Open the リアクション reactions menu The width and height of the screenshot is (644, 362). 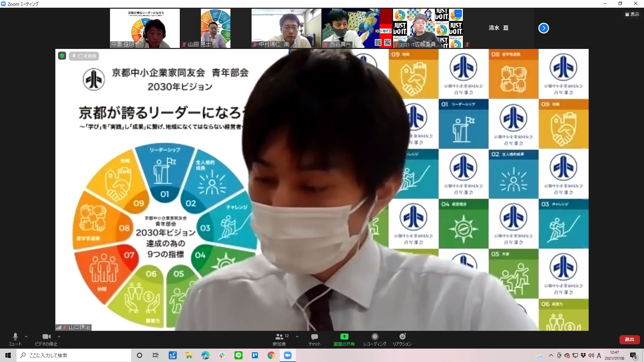(x=402, y=339)
